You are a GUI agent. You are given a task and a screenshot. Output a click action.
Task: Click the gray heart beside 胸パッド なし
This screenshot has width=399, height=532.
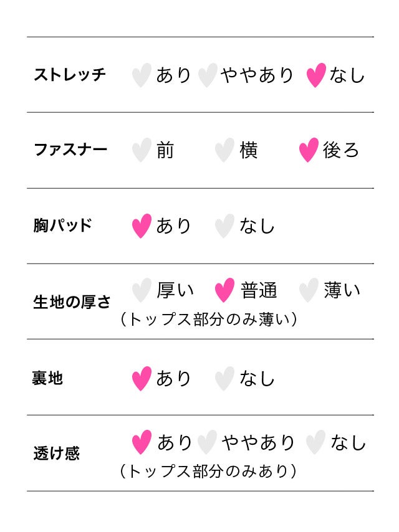pos(224,226)
